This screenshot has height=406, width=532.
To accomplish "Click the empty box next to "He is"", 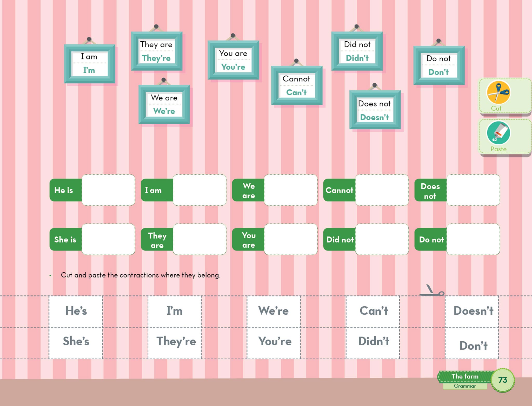I will click(108, 190).
